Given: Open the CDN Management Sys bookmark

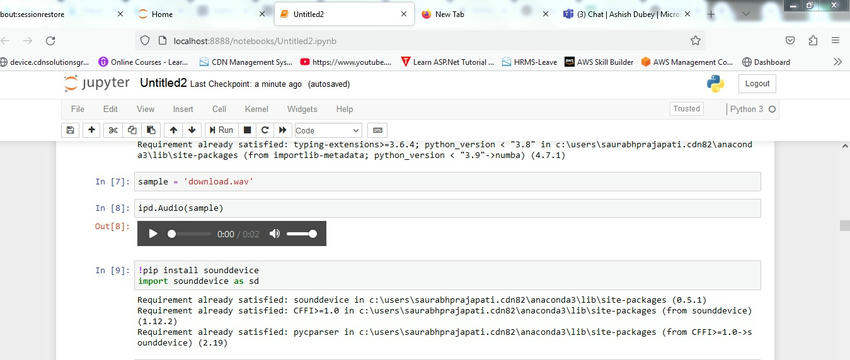Looking at the screenshot, I should 246,62.
